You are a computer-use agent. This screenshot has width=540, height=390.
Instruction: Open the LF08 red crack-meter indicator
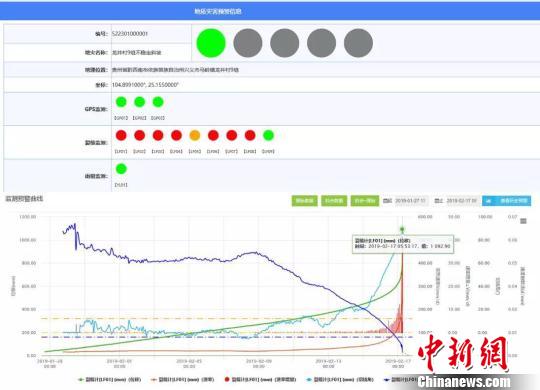(250, 135)
